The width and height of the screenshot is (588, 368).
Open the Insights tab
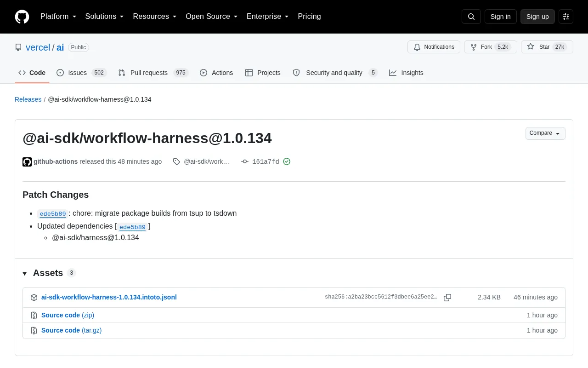[x=406, y=73]
